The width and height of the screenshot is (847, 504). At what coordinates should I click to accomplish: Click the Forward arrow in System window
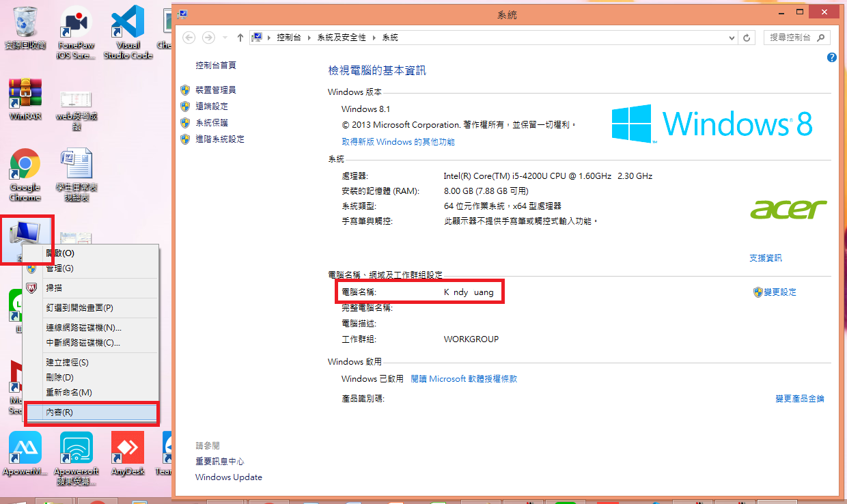coord(209,38)
